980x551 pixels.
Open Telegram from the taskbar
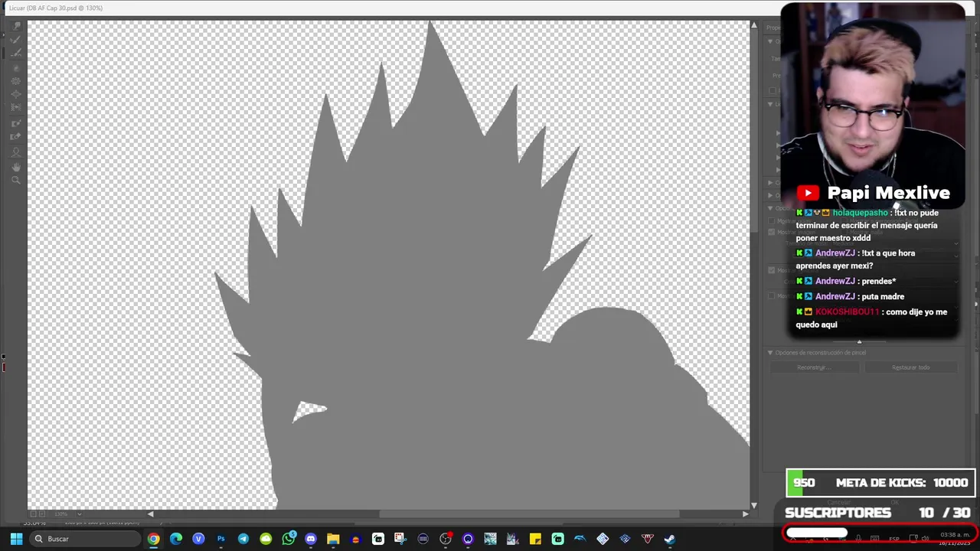pos(243,539)
